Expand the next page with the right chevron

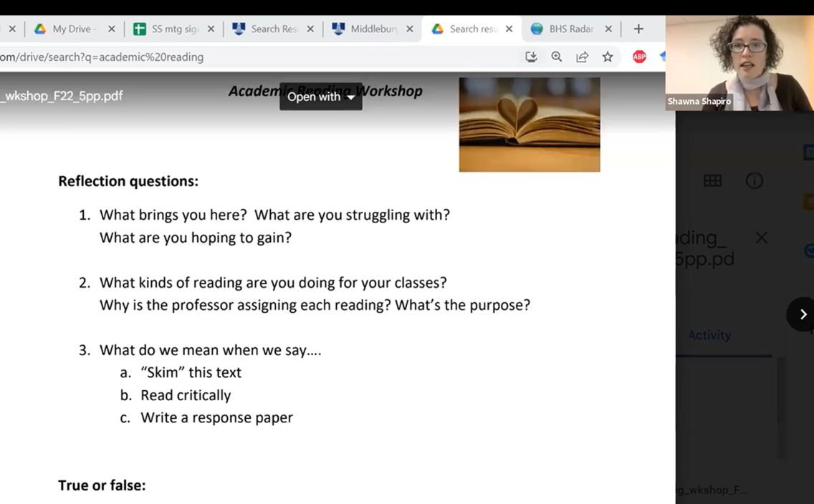pyautogui.click(x=802, y=314)
